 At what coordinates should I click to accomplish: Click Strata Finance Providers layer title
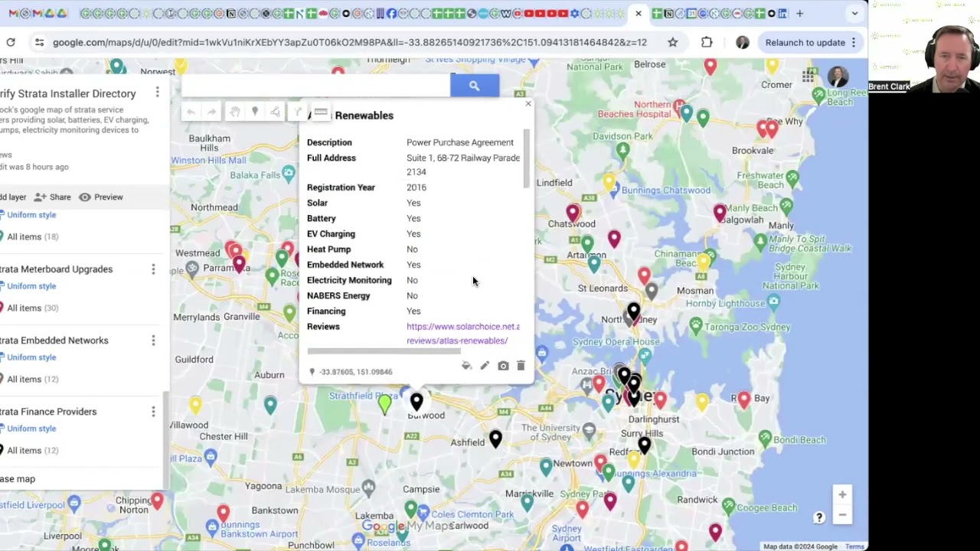click(x=48, y=412)
